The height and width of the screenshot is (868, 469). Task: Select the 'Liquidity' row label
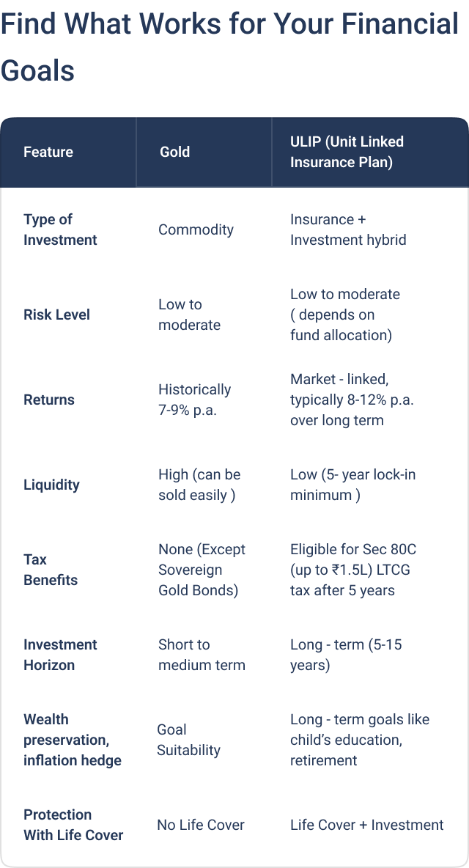coord(51,485)
